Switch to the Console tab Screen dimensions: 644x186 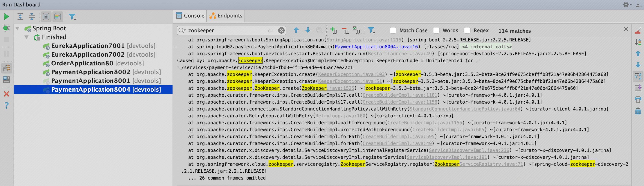tap(190, 16)
